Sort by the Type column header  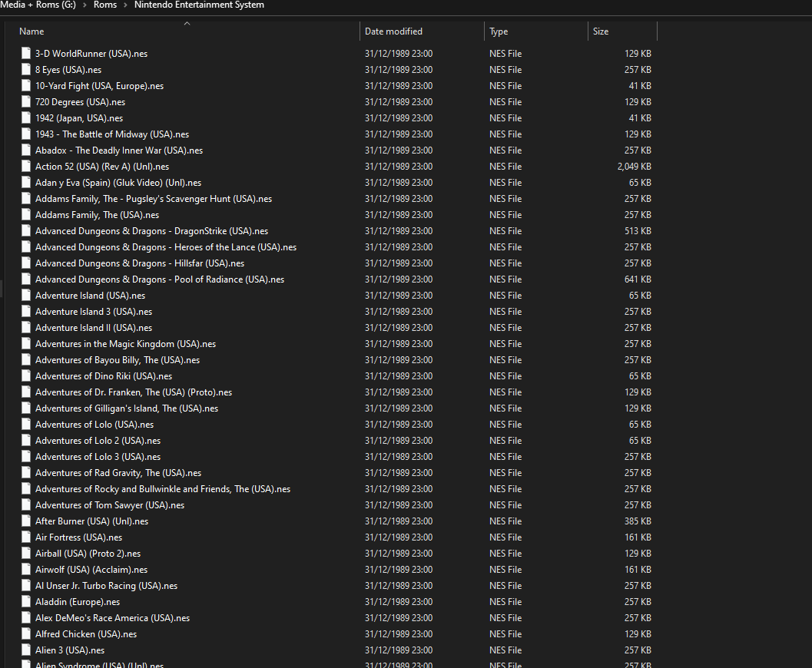click(499, 31)
